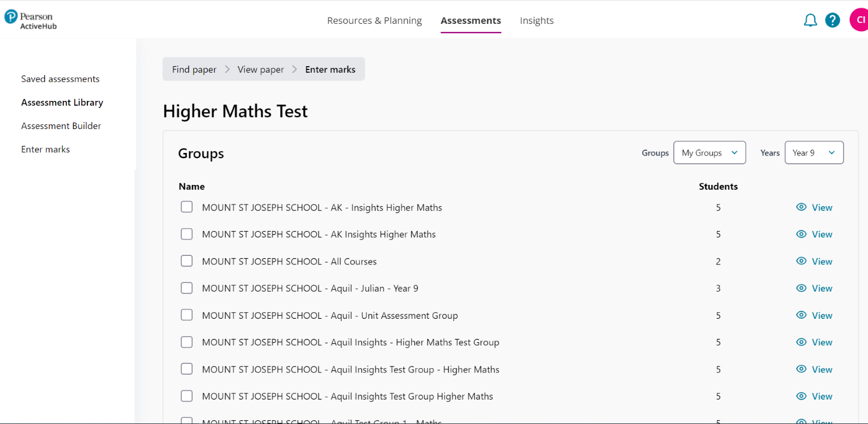This screenshot has width=868, height=424.
Task: Click the Pearson ActiveHub logo
Action: (x=30, y=21)
